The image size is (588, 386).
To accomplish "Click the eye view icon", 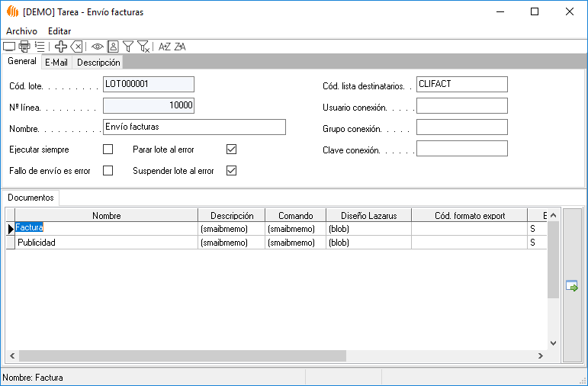I will (98, 47).
